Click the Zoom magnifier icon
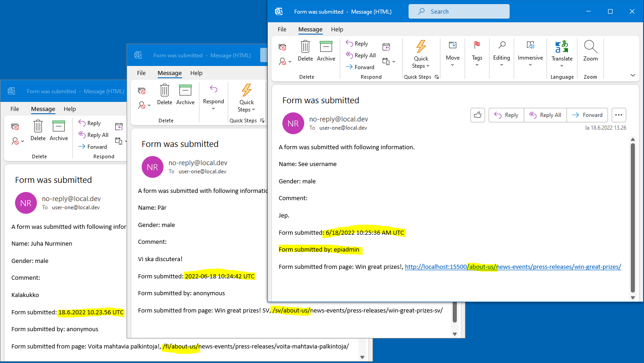Image resolution: width=644 pixels, height=363 pixels. 590,47
